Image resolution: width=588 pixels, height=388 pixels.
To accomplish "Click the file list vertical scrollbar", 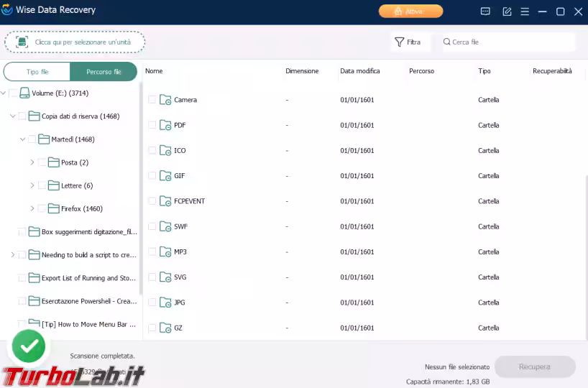I will coord(586,257).
